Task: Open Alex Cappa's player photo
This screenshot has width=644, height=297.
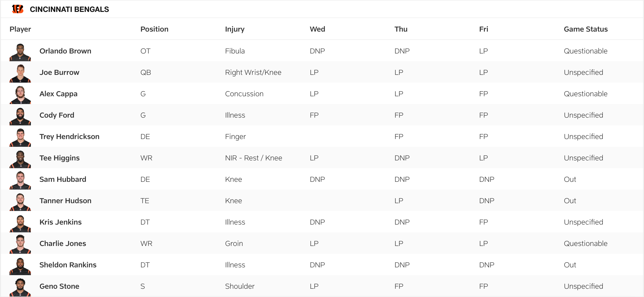Action: 20,95
